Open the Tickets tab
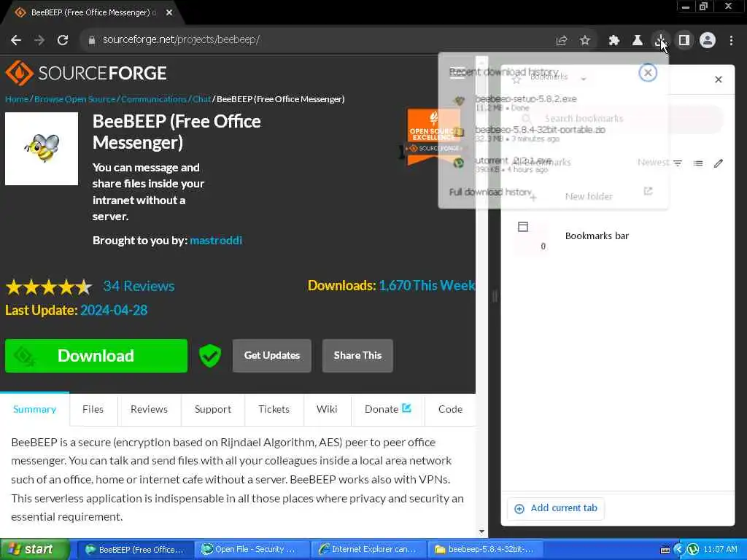The height and width of the screenshot is (560, 747). (x=274, y=409)
